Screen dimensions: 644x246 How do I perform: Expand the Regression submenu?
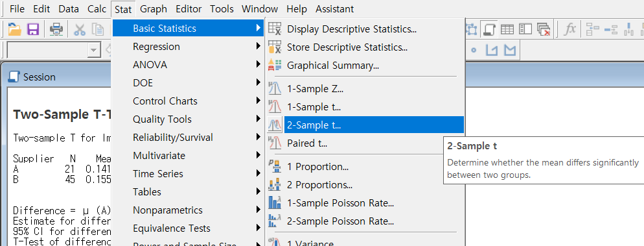(x=188, y=47)
